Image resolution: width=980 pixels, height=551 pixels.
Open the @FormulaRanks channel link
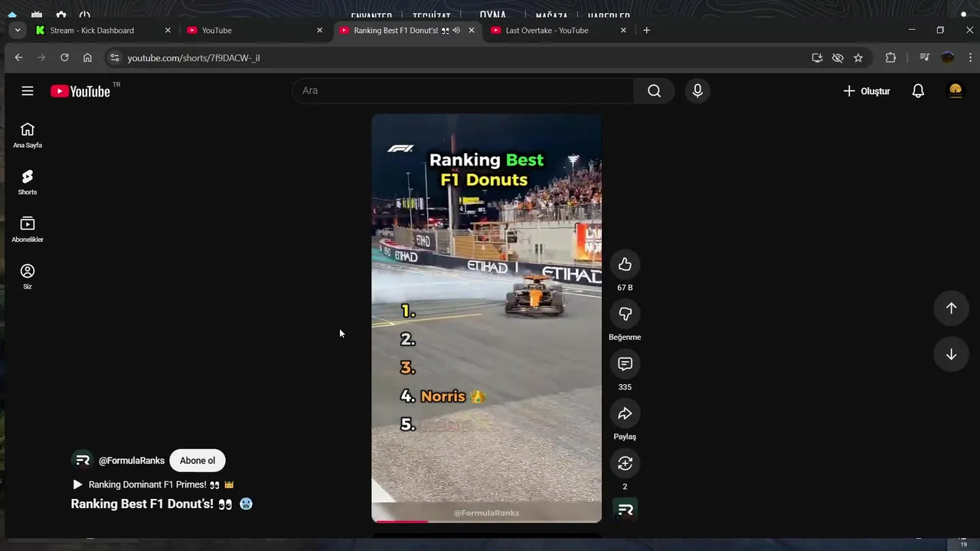(x=132, y=461)
